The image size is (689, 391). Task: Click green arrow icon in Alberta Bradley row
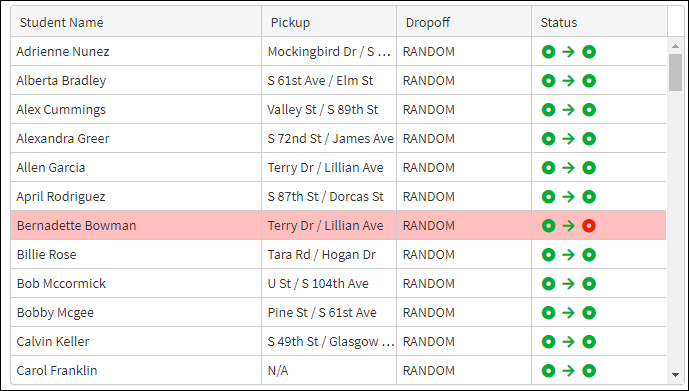pos(569,81)
